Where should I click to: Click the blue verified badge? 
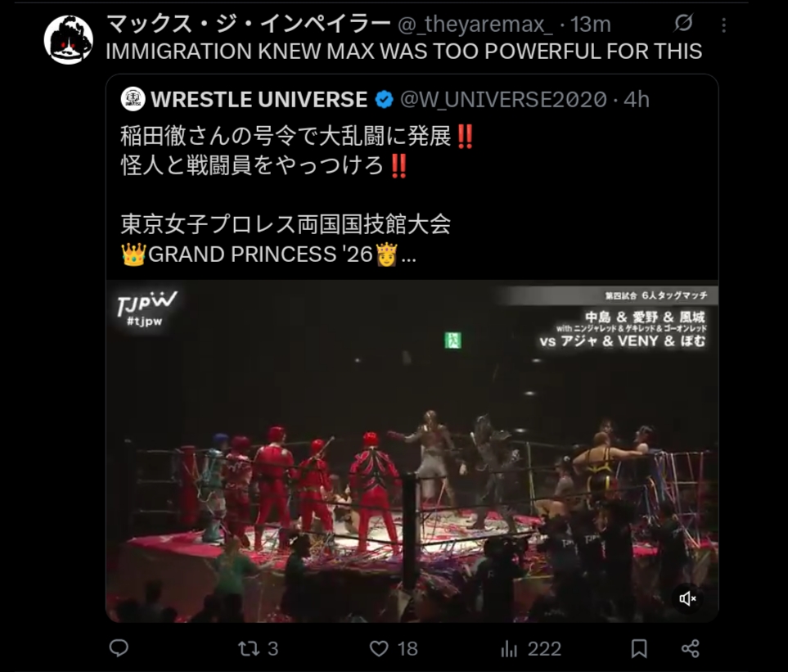(x=384, y=100)
